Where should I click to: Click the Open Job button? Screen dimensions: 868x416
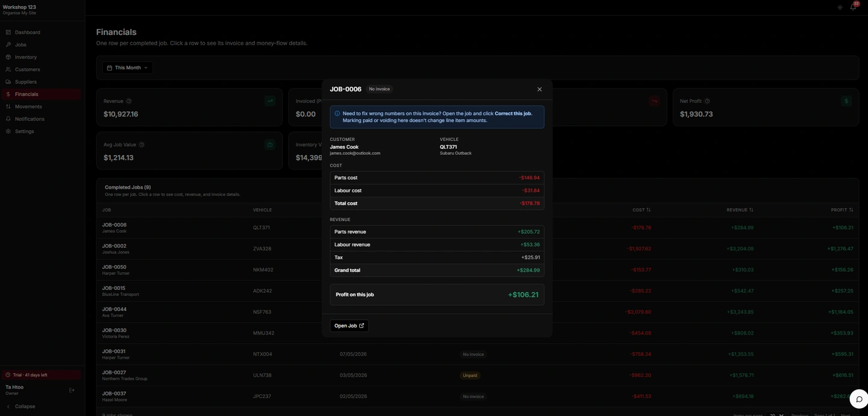click(x=349, y=326)
